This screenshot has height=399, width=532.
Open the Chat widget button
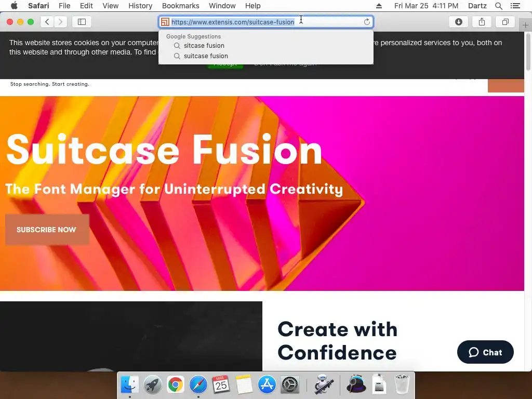pyautogui.click(x=485, y=352)
